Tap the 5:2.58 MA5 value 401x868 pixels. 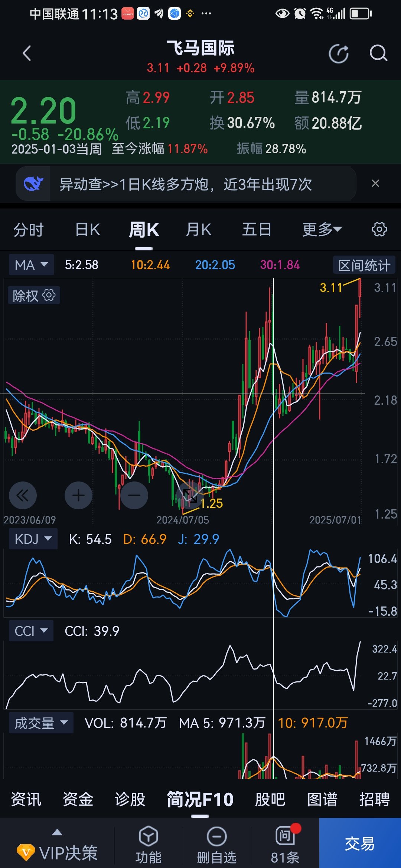coord(81,265)
